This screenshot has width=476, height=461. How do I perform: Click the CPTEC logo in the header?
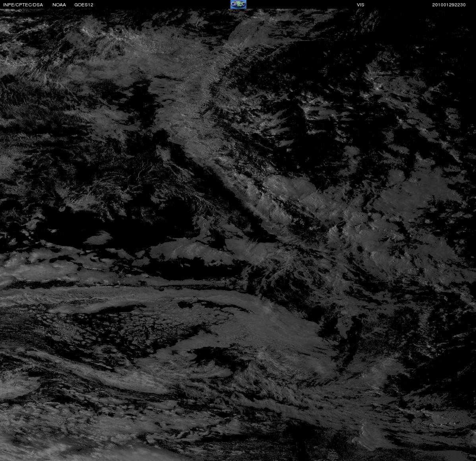tap(238, 4)
